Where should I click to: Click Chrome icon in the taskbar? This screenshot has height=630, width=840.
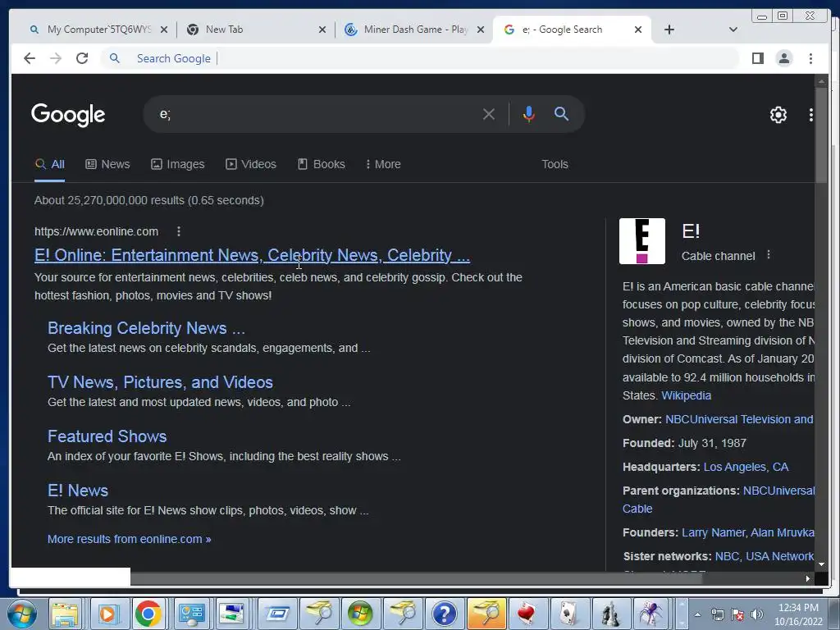148,614
